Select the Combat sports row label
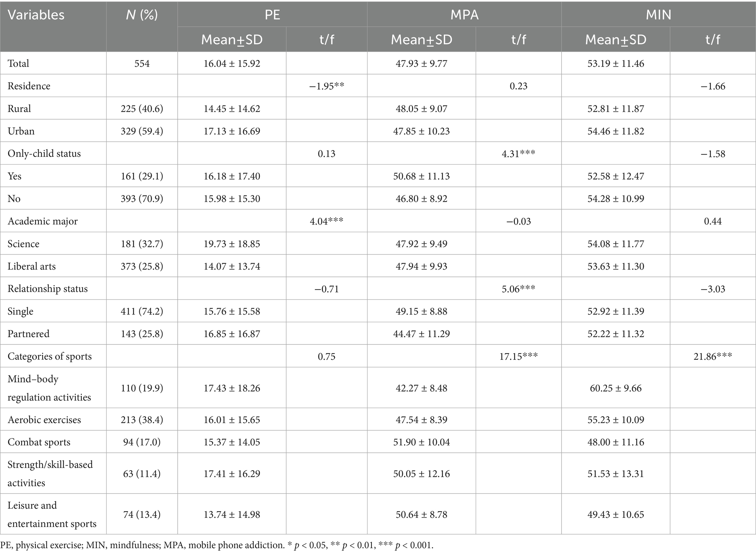The width and height of the screenshot is (756, 554). [x=39, y=442]
